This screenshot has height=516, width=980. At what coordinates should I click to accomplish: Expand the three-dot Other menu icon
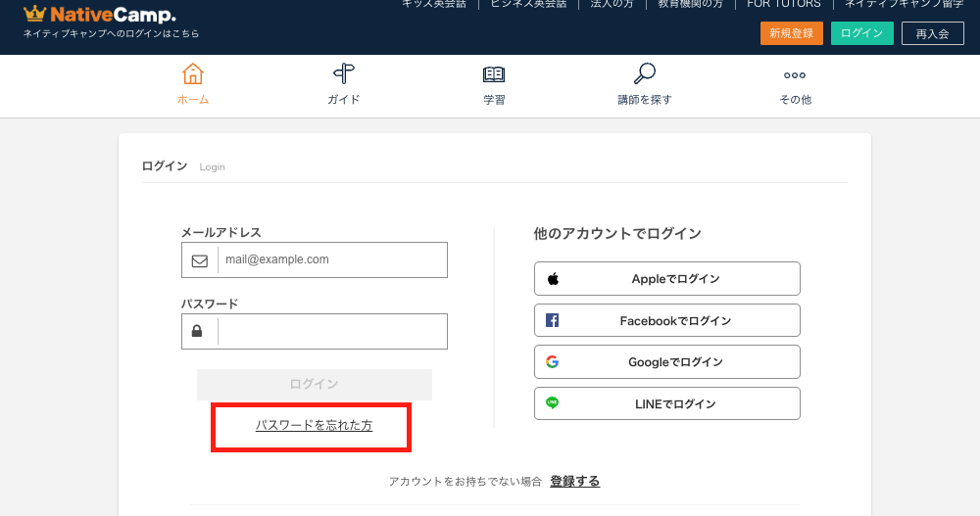tap(794, 74)
